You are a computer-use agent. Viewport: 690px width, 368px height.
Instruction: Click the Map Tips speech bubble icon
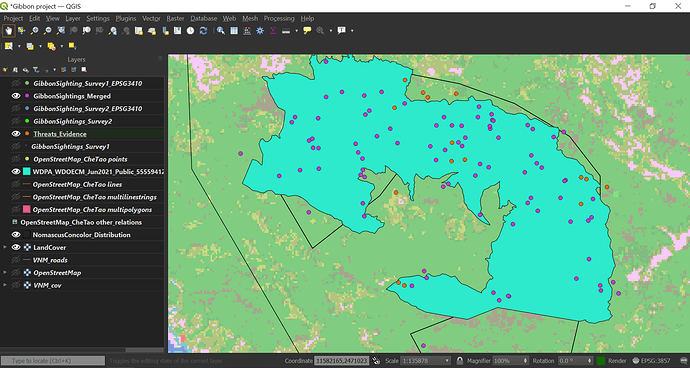(x=307, y=31)
